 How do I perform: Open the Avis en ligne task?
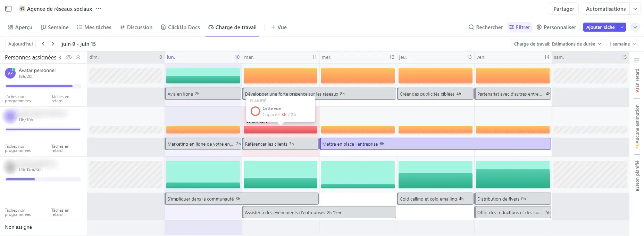pyautogui.click(x=203, y=94)
